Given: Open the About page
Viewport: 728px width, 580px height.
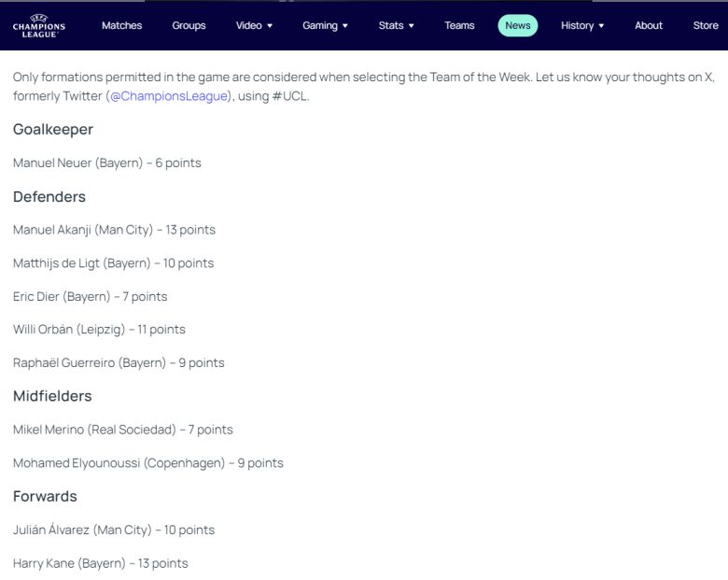Looking at the screenshot, I should (x=649, y=25).
